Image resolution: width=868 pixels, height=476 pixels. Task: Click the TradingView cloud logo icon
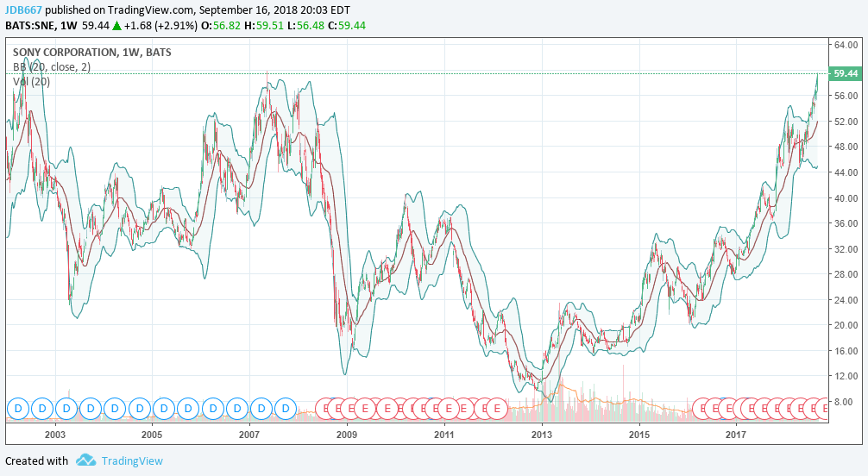click(x=85, y=460)
